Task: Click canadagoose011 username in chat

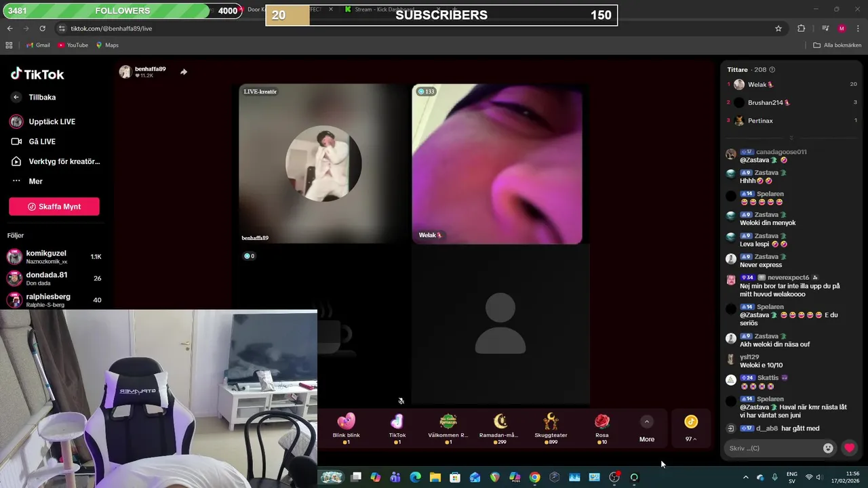Action: click(x=781, y=152)
